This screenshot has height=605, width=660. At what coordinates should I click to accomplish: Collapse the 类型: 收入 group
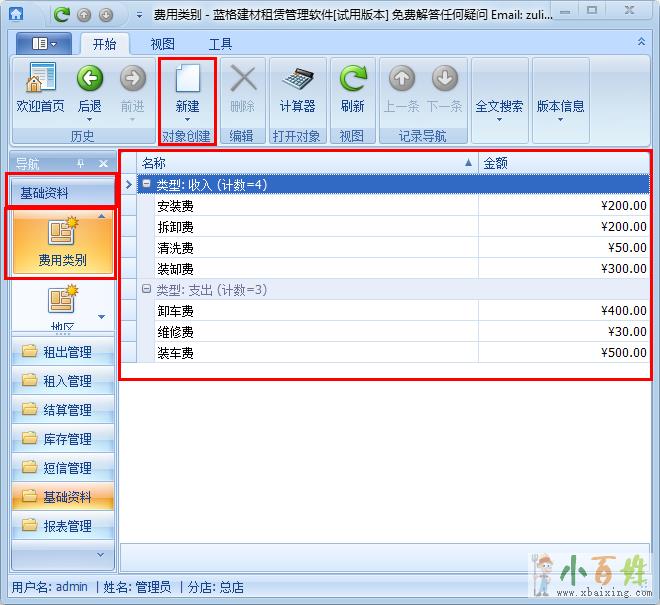pyautogui.click(x=147, y=184)
